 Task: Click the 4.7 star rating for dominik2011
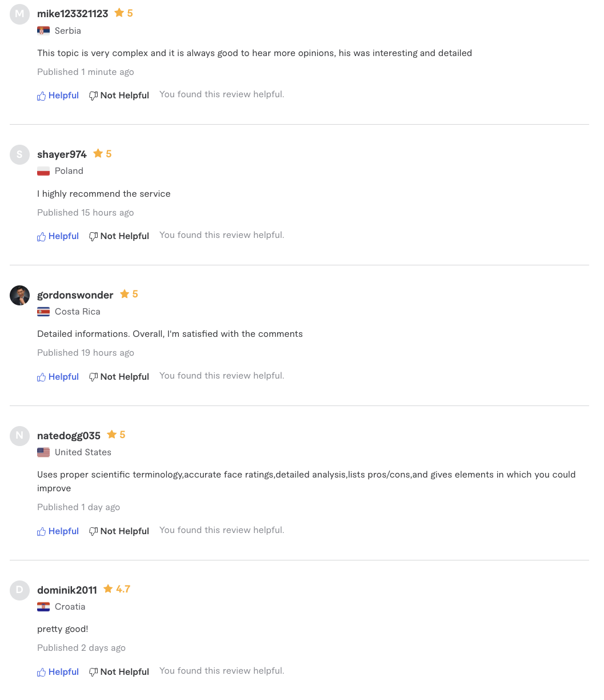pyautogui.click(x=117, y=589)
